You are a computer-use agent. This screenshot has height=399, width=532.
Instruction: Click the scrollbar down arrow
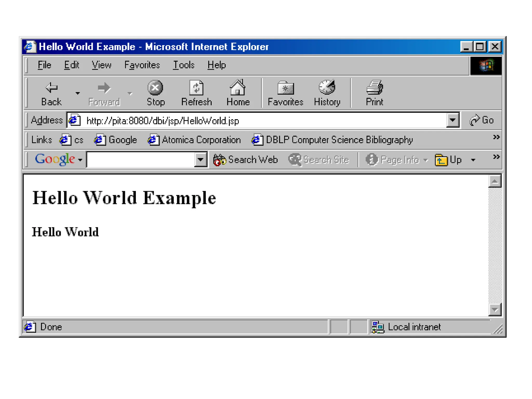coord(495,309)
